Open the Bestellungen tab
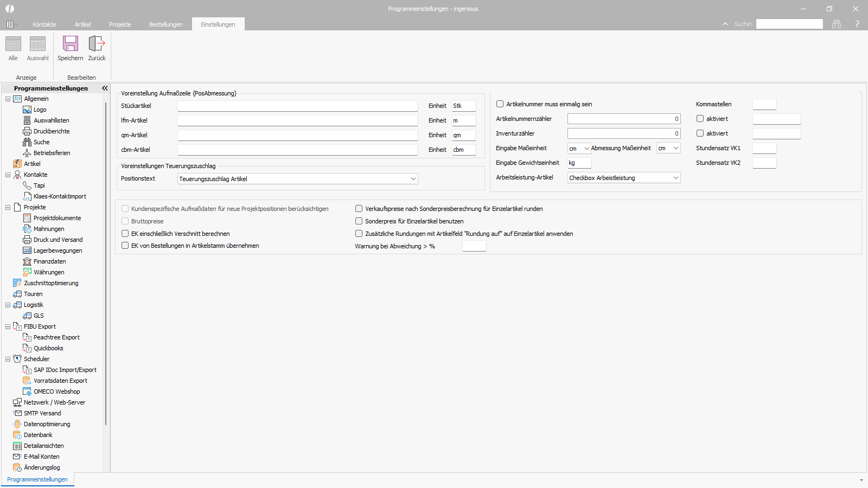 click(165, 24)
